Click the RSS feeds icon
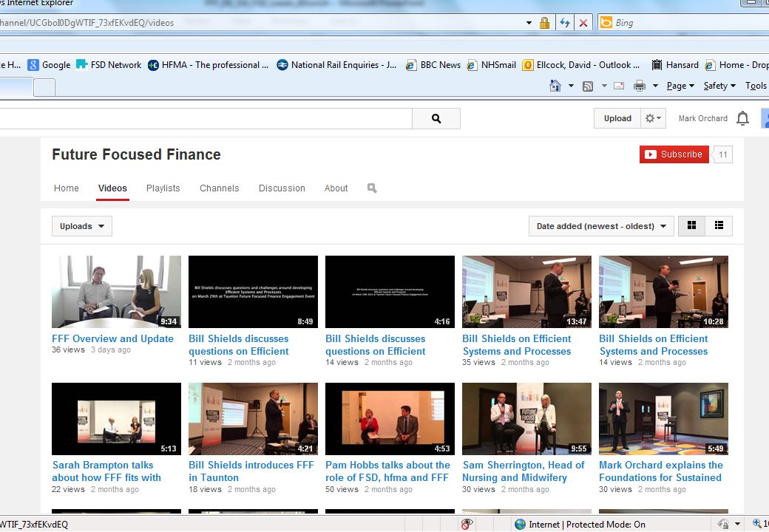The height and width of the screenshot is (532, 769). click(x=588, y=86)
